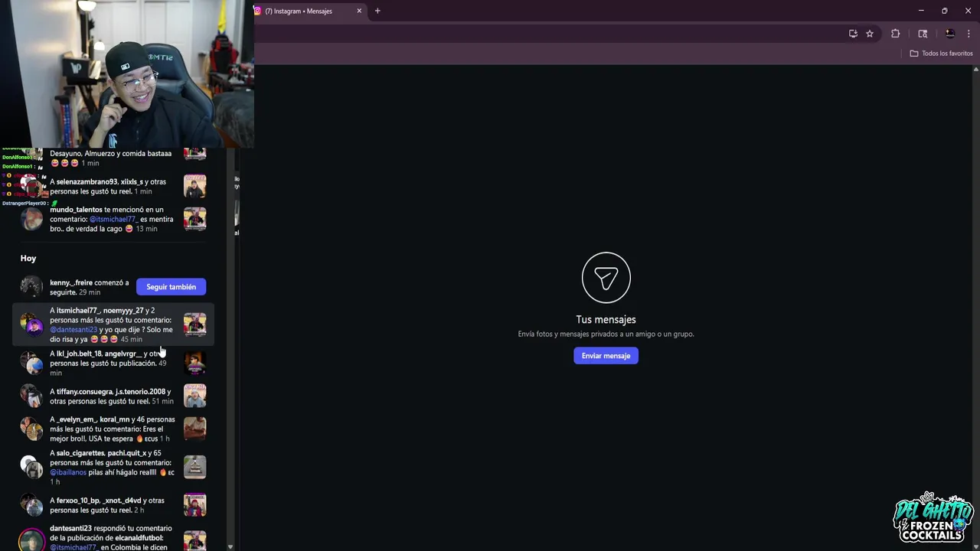This screenshot has height=551, width=980.
Task: Open tiffany.consuegra username link
Action: coord(84,392)
